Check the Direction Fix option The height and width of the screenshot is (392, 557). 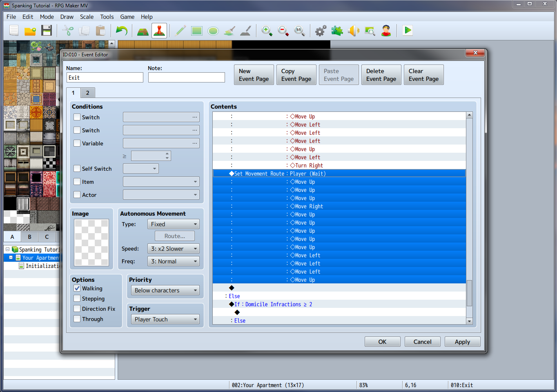click(77, 309)
